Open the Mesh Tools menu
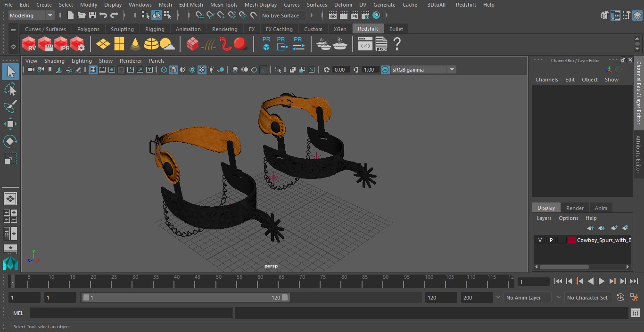The height and width of the screenshot is (332, 644). (223, 5)
